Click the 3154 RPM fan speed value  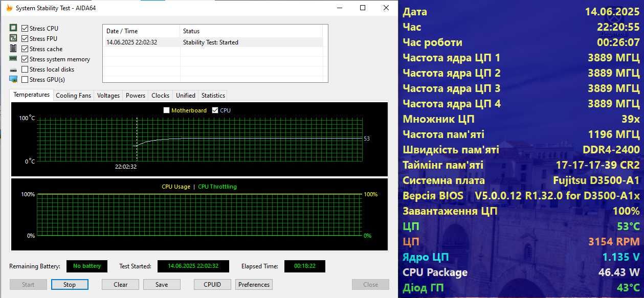[614, 242]
